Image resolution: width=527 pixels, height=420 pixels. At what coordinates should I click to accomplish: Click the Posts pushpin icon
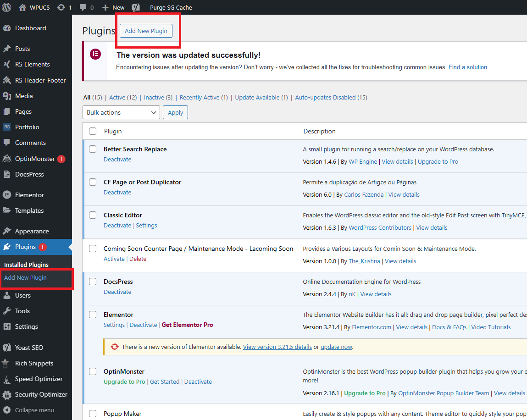click(7, 49)
